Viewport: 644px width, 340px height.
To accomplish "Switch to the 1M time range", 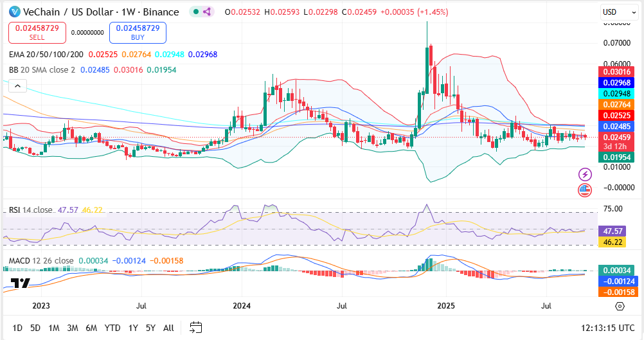I will click(x=54, y=328).
